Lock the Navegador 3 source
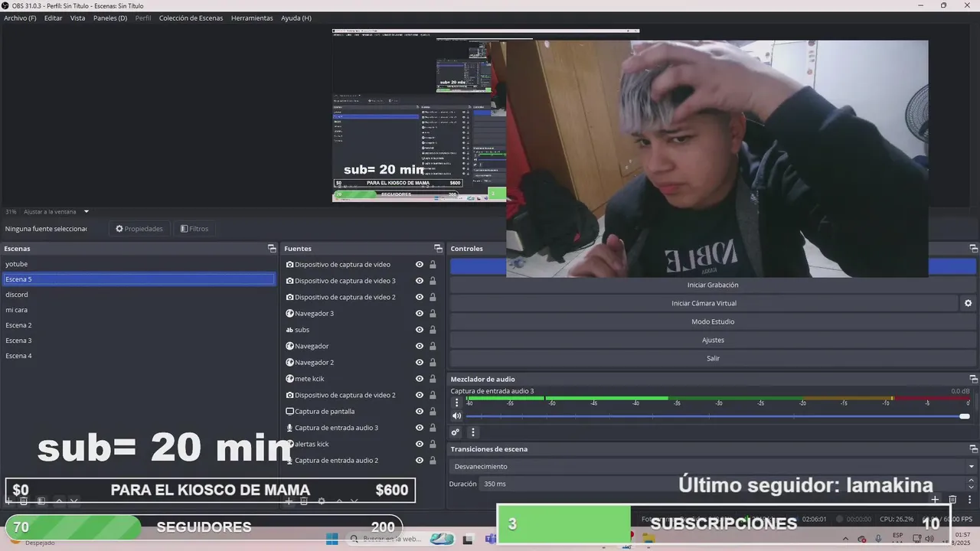Viewport: 980px width, 551px height. click(433, 313)
